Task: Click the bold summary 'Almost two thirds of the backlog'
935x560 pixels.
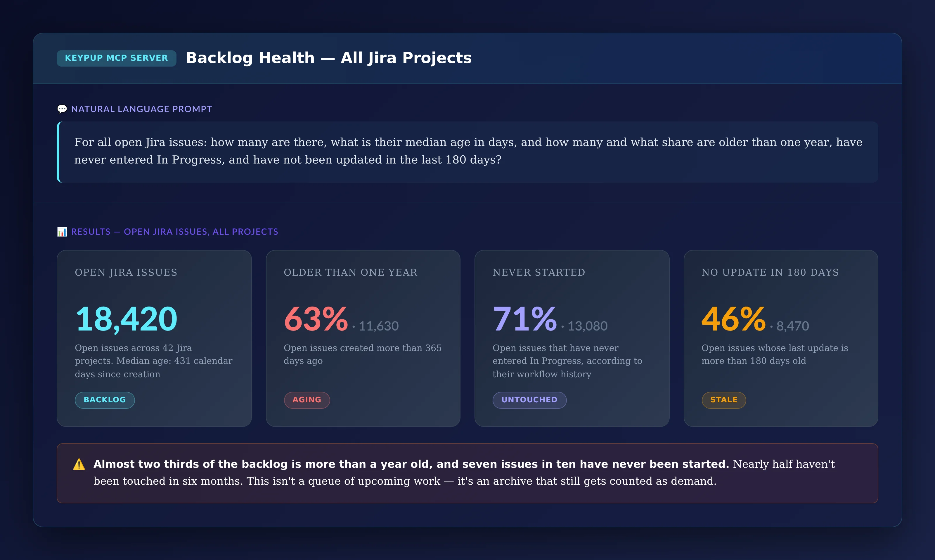Action: tap(411, 464)
